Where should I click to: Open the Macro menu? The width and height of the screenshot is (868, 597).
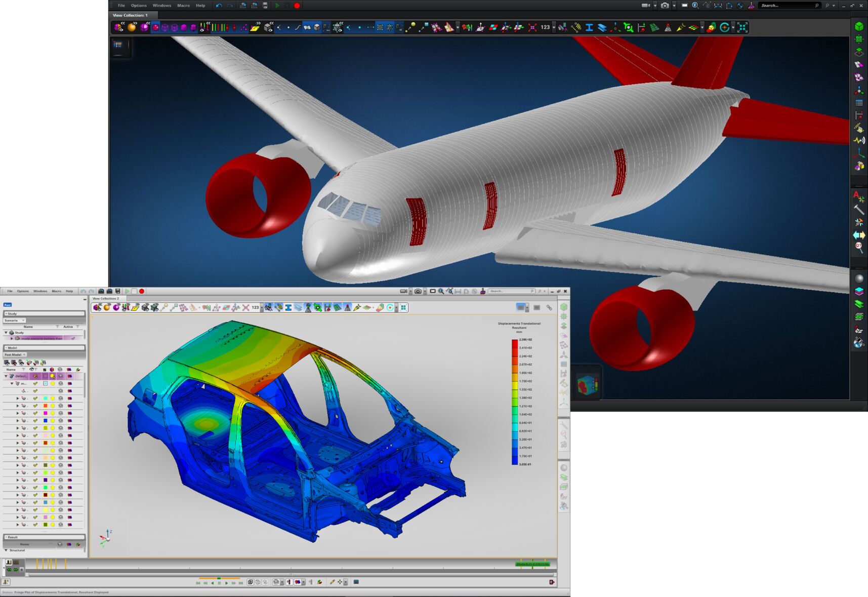[184, 6]
